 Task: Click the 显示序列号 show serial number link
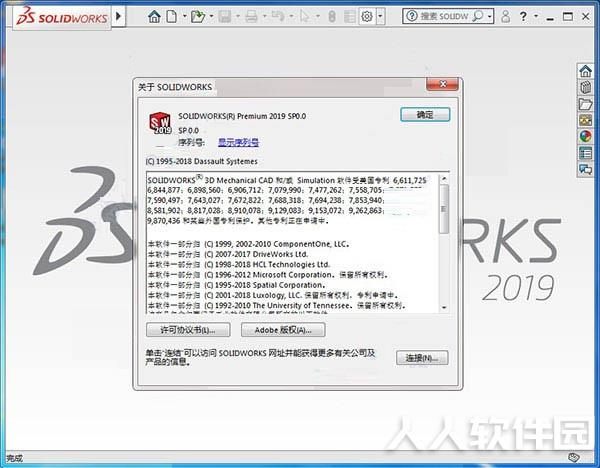(x=238, y=142)
